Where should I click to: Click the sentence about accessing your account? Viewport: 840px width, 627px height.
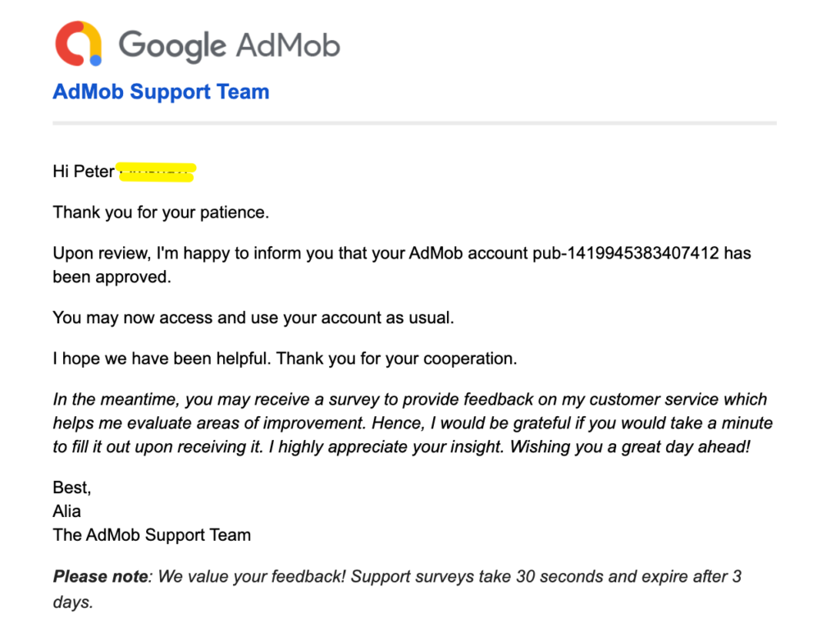253,318
